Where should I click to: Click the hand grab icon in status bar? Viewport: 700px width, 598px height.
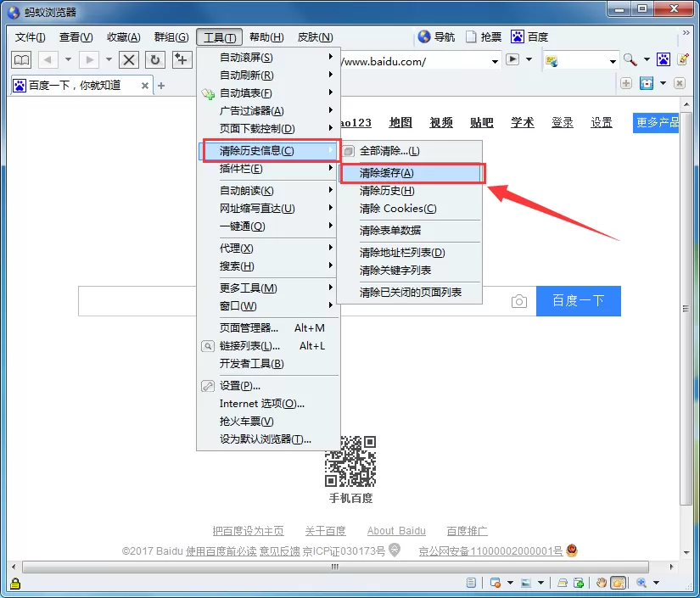[602, 583]
